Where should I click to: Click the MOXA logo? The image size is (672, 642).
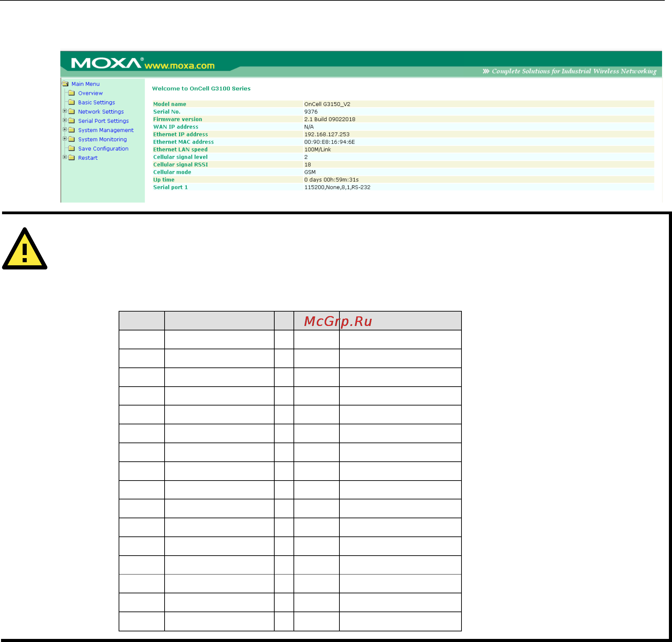107,63
